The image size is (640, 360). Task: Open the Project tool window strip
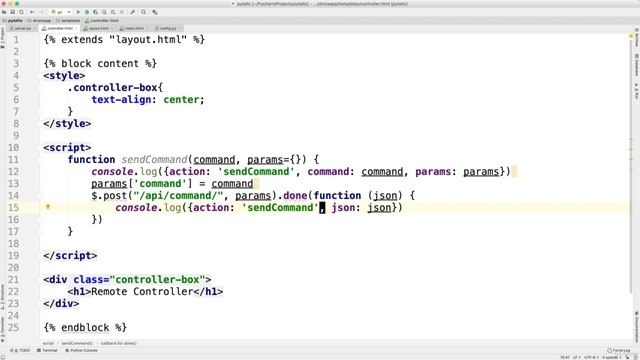(2, 38)
